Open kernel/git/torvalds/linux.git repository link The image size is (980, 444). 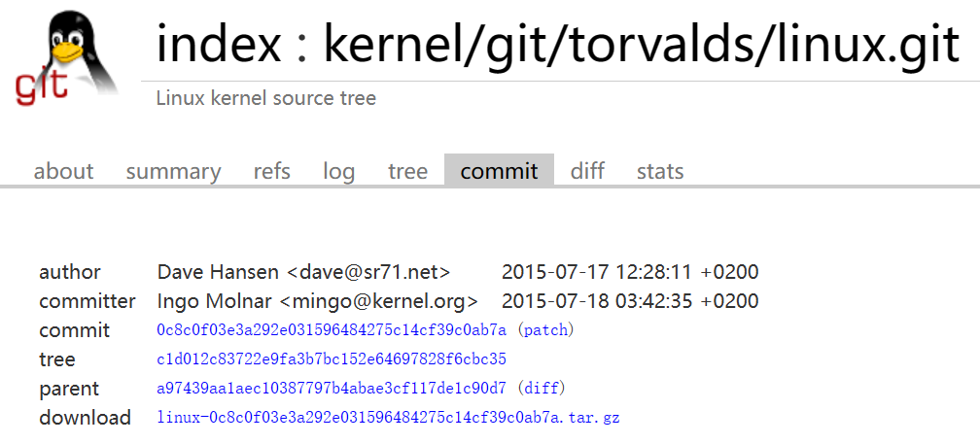[642, 45]
